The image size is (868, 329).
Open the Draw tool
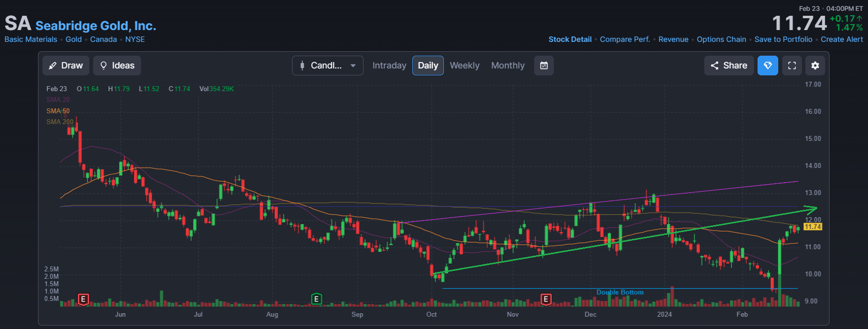(x=66, y=66)
